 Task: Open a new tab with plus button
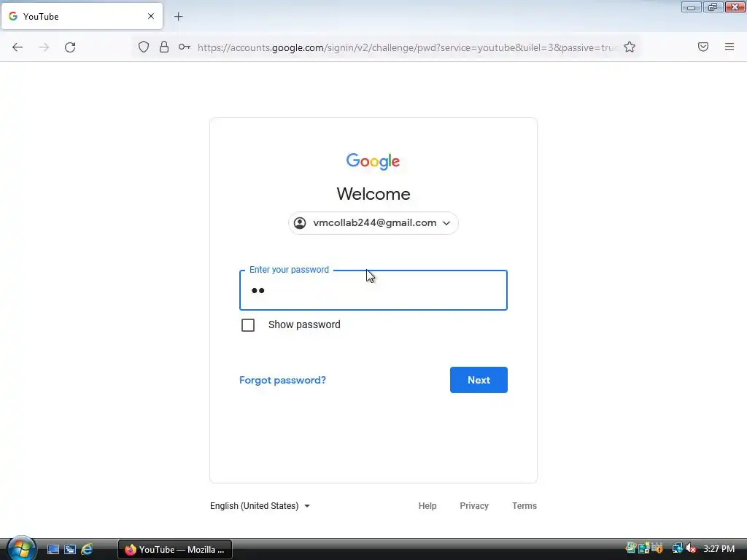pyautogui.click(x=178, y=17)
